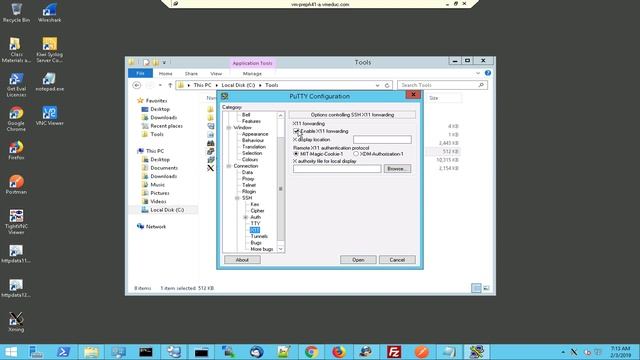
Task: Toggle the Enable X11 forwarding checkbox
Action: (296, 131)
